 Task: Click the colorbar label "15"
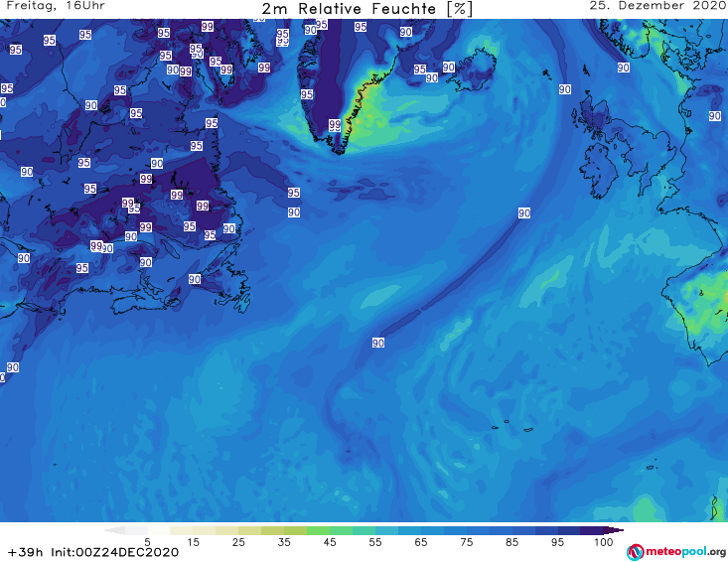193,542
